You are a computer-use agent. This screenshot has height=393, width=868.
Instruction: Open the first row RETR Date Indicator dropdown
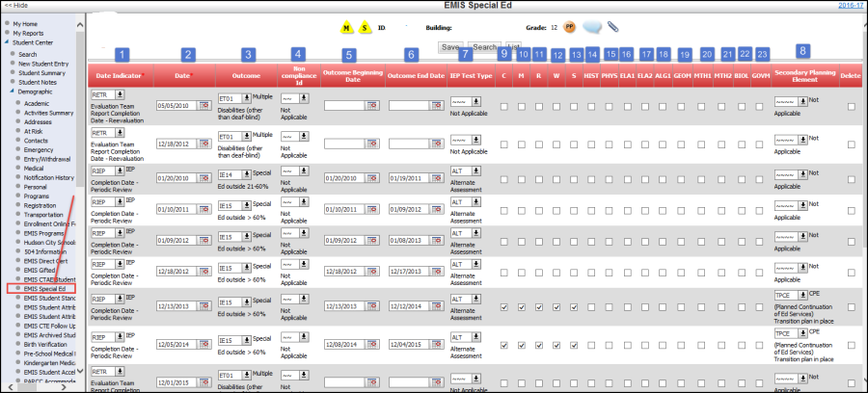coord(122,95)
